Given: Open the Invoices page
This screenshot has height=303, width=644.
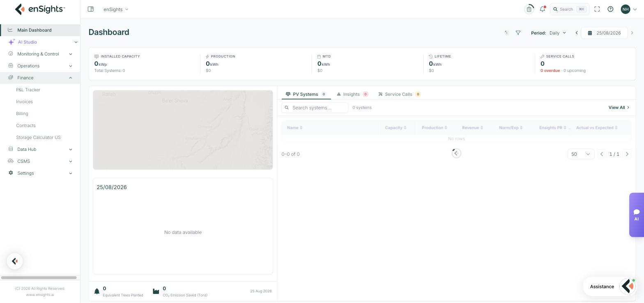Looking at the screenshot, I should pyautogui.click(x=24, y=102).
